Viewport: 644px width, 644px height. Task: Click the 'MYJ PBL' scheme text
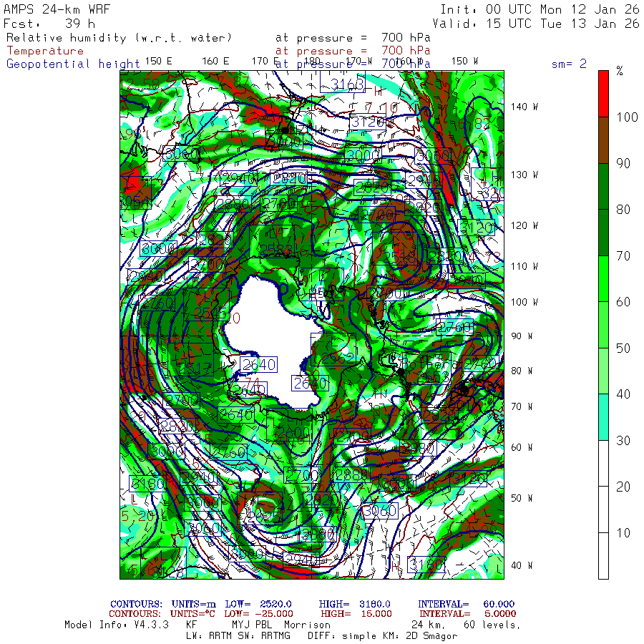[250, 625]
